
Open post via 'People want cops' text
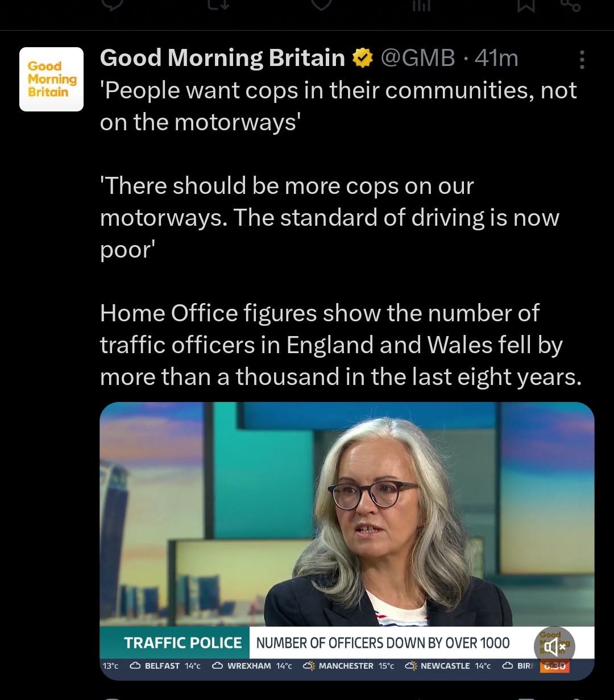point(338,106)
